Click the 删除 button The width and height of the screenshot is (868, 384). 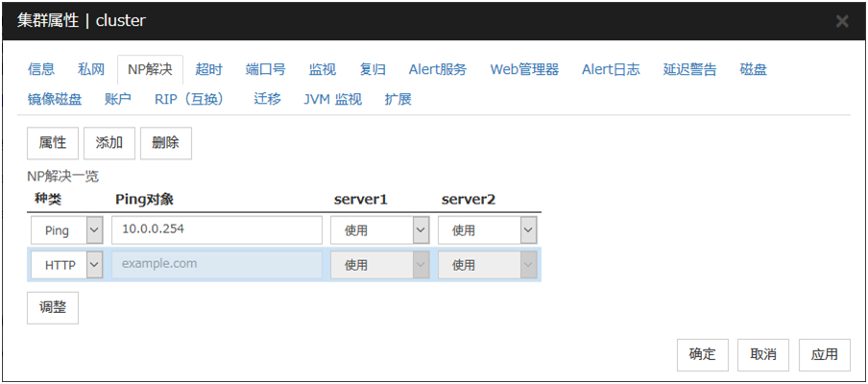point(165,142)
